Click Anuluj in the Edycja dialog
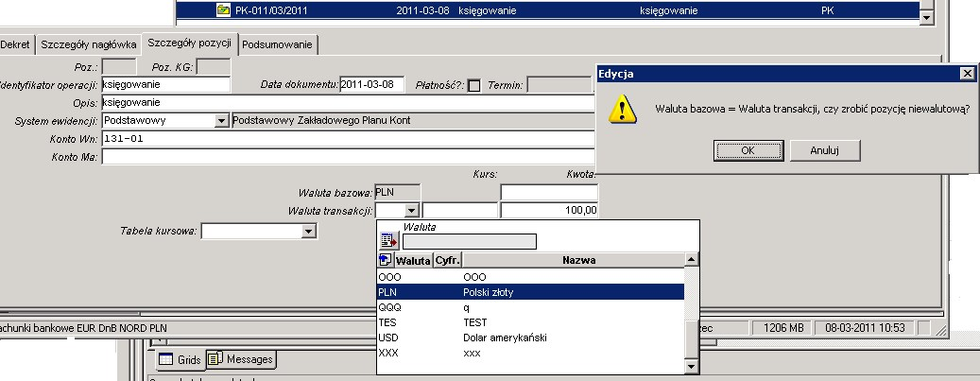980x381 pixels. [825, 150]
